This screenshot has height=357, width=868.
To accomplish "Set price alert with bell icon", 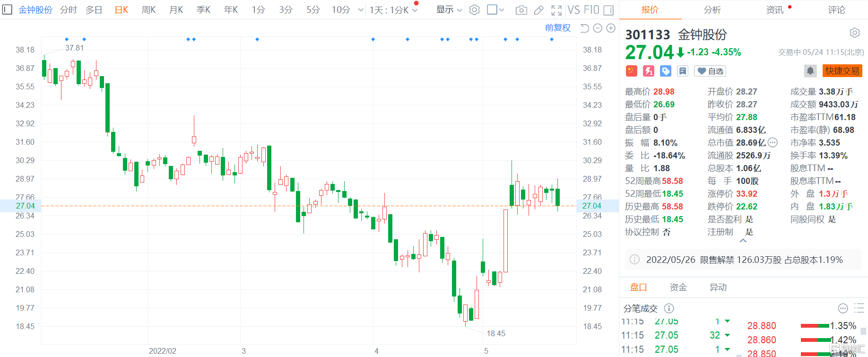I will tap(810, 71).
